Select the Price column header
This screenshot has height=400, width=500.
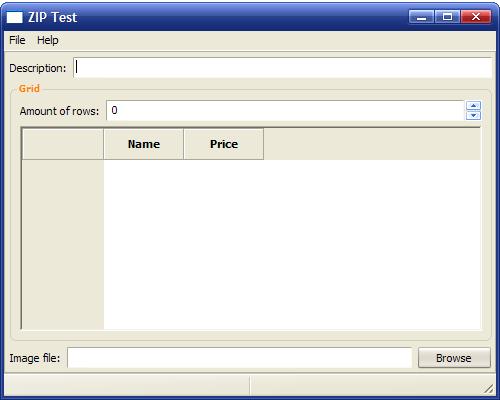point(224,144)
